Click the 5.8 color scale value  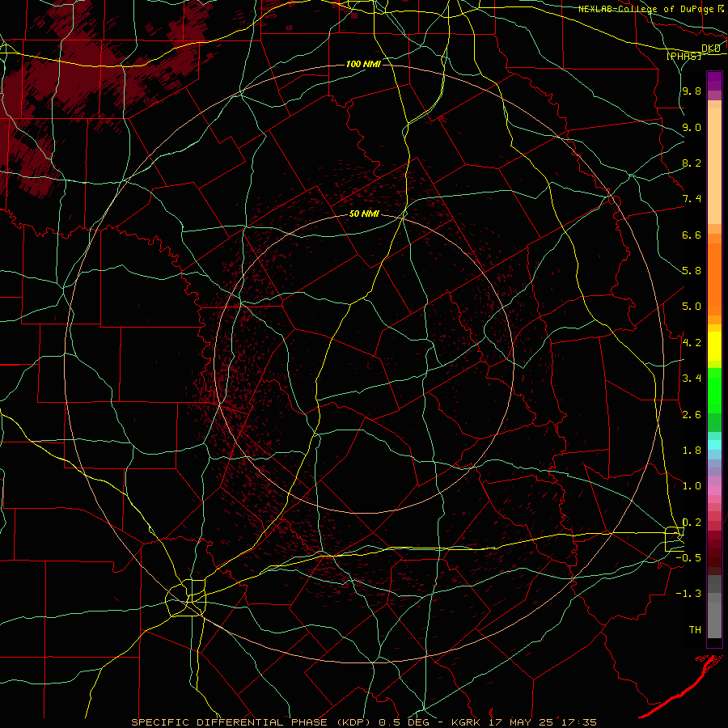tap(692, 271)
